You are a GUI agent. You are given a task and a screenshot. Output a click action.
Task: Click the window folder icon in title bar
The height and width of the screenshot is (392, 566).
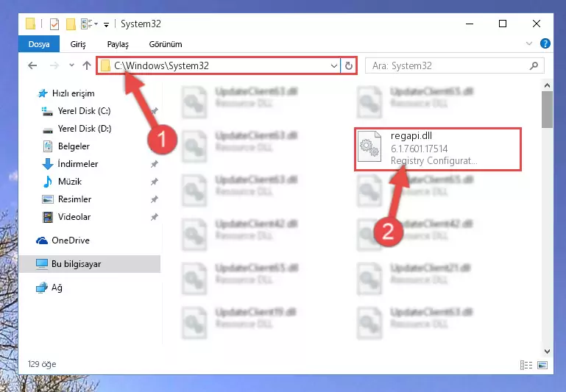tap(31, 24)
